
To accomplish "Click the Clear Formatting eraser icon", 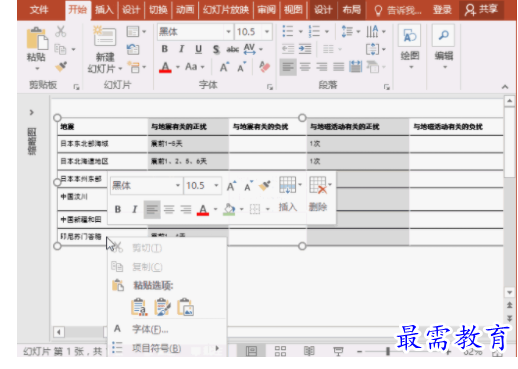I will point(265,67).
